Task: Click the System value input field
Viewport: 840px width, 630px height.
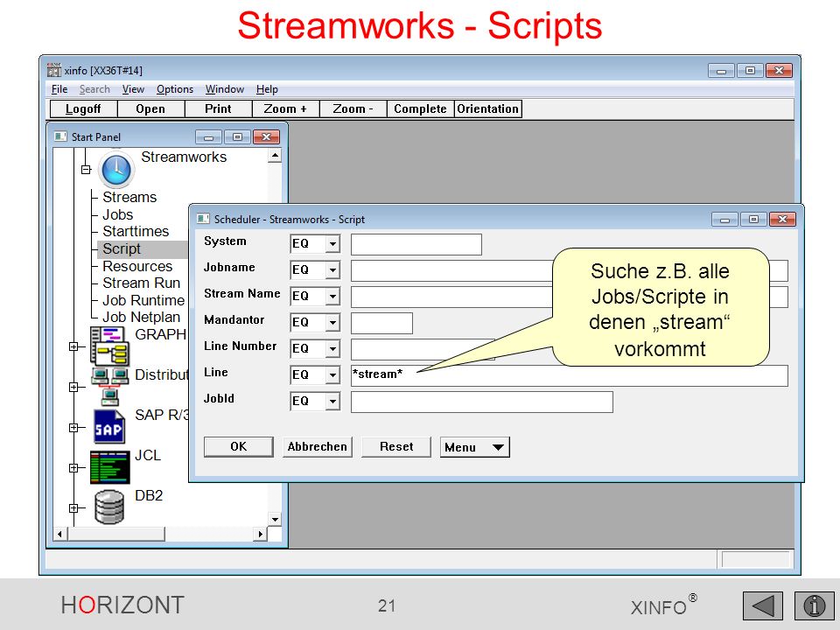Action: coord(416,244)
